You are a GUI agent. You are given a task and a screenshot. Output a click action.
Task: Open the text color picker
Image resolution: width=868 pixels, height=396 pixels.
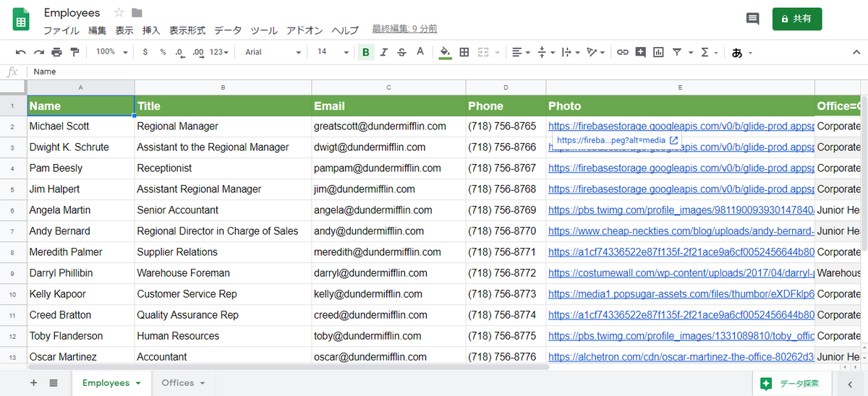click(x=420, y=52)
